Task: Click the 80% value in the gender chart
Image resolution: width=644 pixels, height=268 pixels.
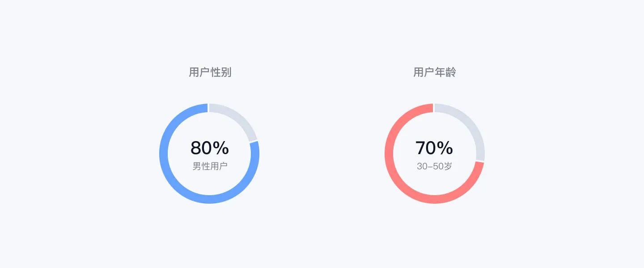Action: click(209, 148)
